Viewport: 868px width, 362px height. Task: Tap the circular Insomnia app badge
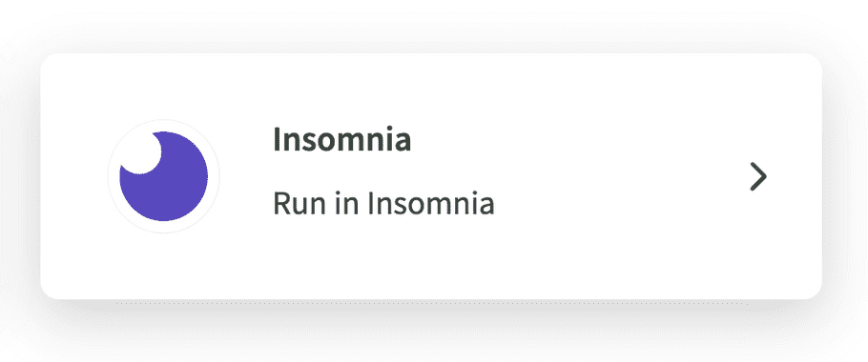(x=163, y=175)
